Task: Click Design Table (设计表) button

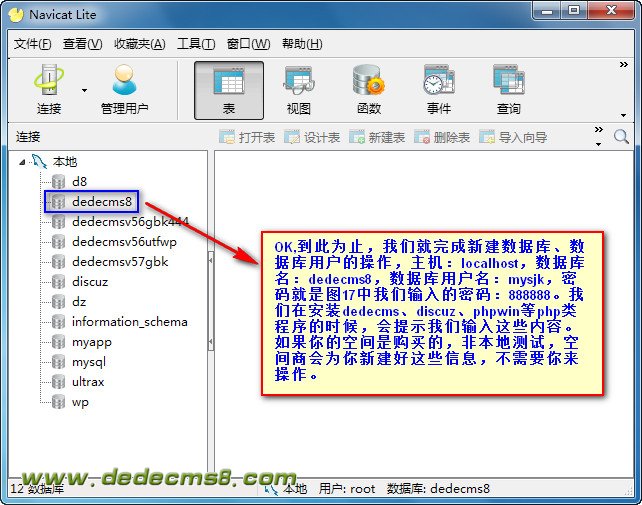Action: click(312, 137)
